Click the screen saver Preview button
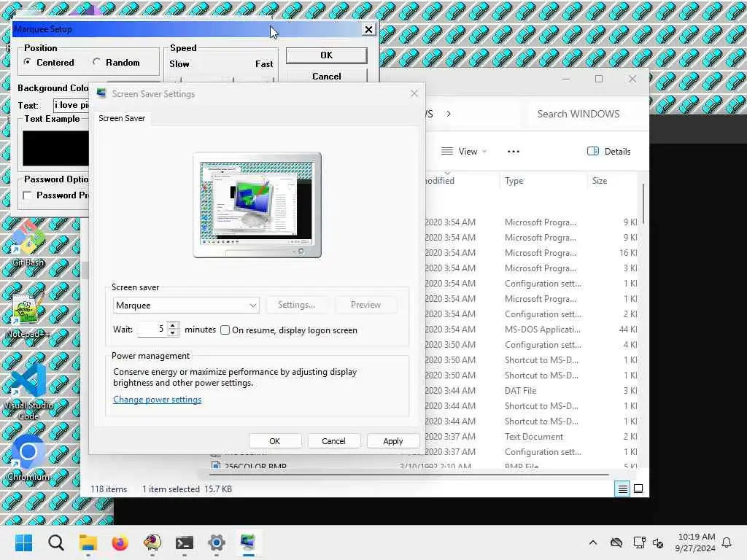This screenshot has width=747, height=560. tap(366, 305)
